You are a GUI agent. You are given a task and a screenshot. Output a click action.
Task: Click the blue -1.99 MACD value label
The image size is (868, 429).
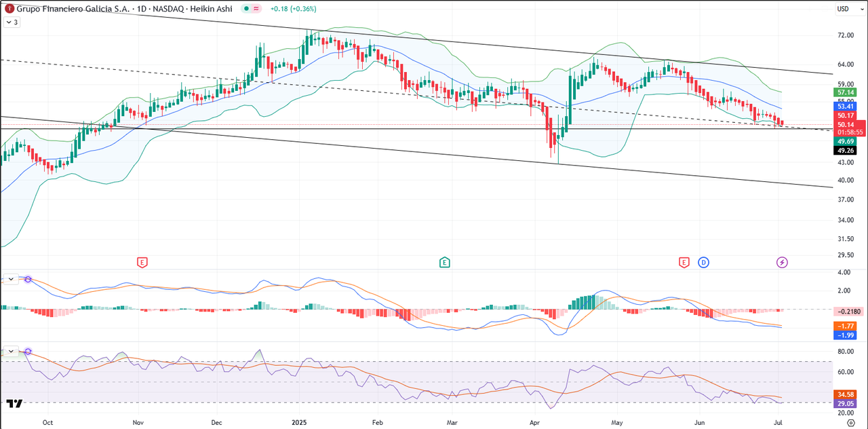tap(845, 335)
